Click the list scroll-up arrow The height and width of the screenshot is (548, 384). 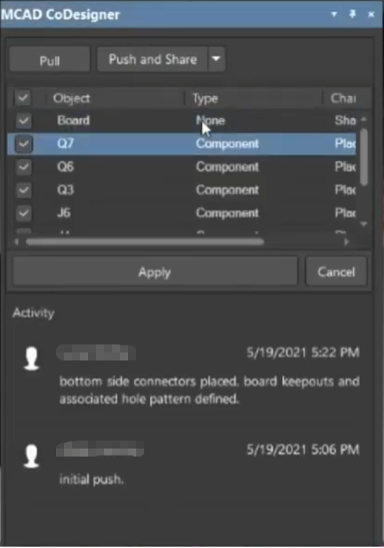coord(364,120)
